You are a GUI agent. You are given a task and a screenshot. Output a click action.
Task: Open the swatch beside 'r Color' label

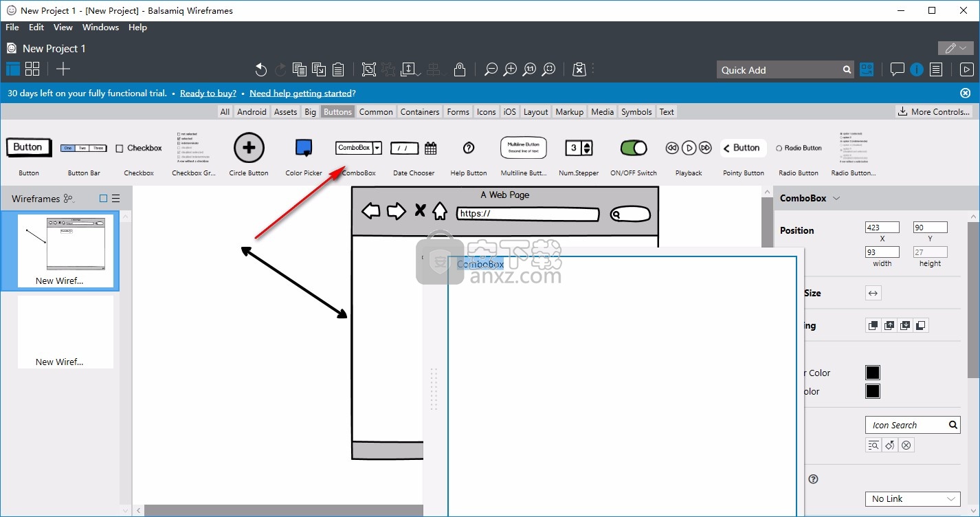tap(873, 373)
